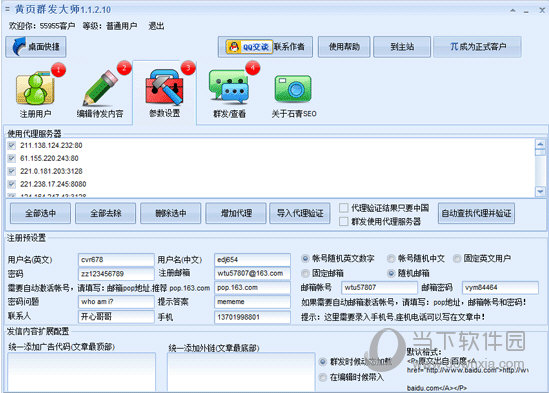Image resolution: width=549 pixels, height=393 pixels.
Task: Click the 桌面快捷 shortcut button
Action: pyautogui.click(x=36, y=47)
